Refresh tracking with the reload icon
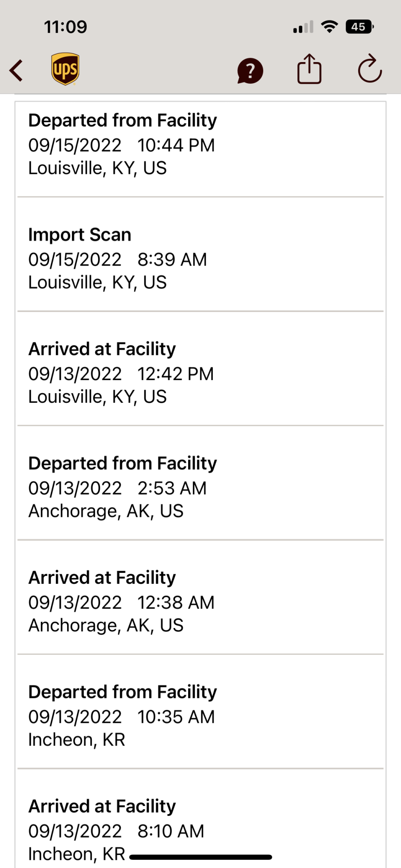This screenshot has width=401, height=868. 369,69
